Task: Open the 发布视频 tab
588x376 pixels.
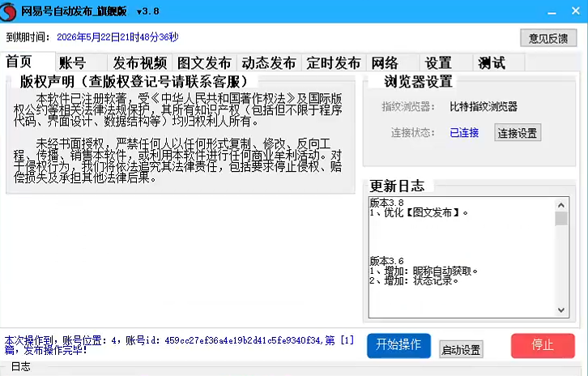Action: [x=140, y=62]
